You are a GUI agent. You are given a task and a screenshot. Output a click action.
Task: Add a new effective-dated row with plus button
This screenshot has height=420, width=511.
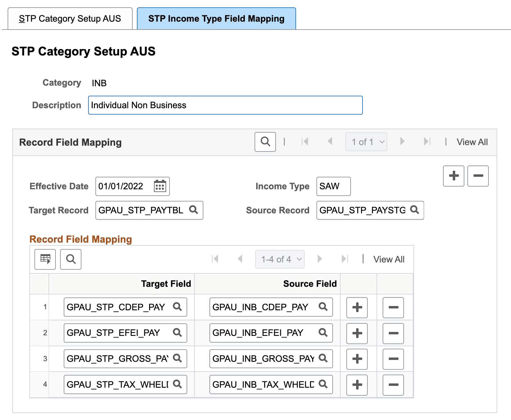pyautogui.click(x=453, y=176)
